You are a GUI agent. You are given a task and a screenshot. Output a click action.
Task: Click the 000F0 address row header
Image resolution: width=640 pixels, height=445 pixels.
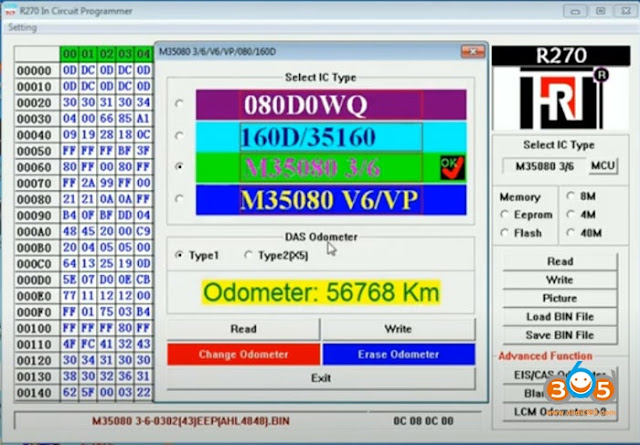pyautogui.click(x=37, y=312)
